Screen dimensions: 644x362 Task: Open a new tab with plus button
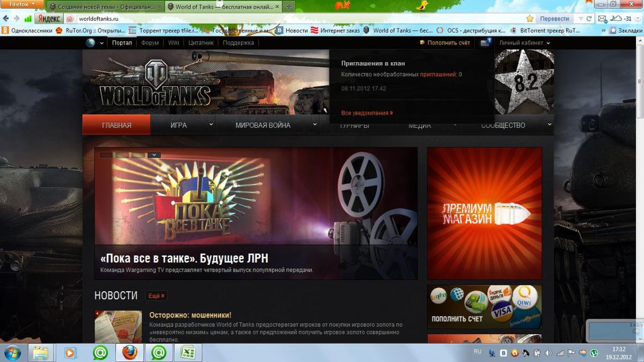coord(288,6)
